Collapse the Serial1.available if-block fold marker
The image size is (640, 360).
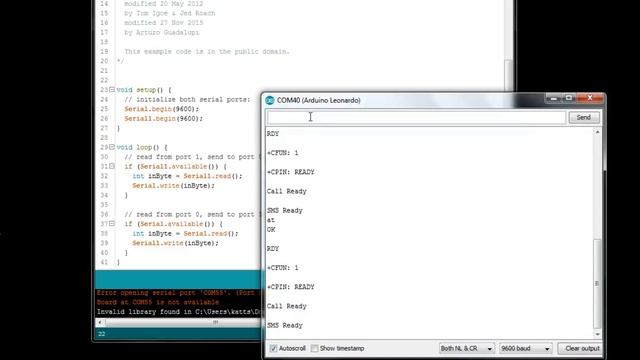[112, 166]
